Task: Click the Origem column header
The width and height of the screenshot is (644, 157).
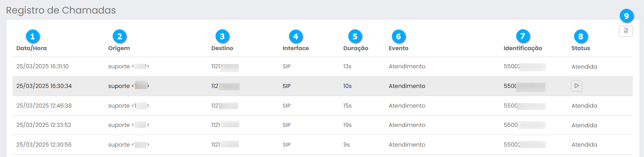Action: [x=119, y=48]
